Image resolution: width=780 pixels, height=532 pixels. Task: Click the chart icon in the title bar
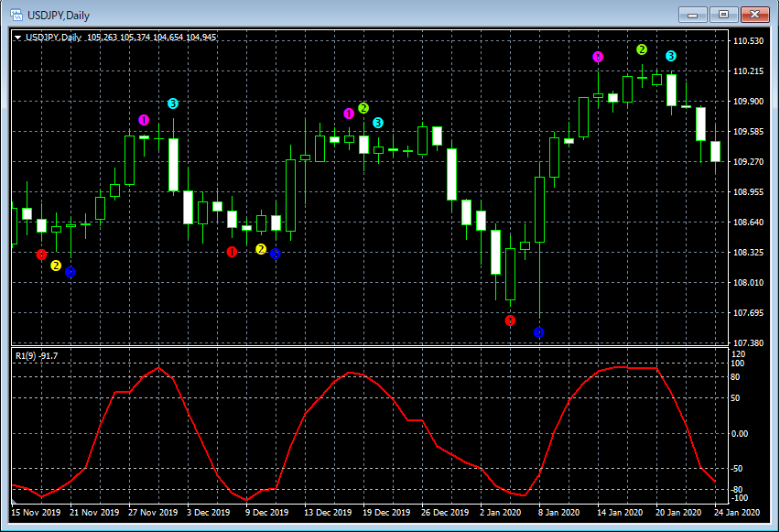pyautogui.click(x=16, y=14)
